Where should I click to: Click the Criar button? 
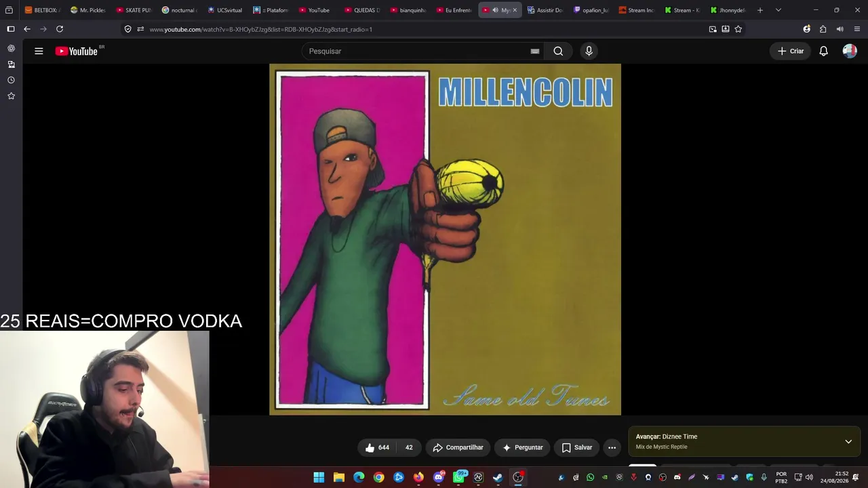(x=790, y=51)
